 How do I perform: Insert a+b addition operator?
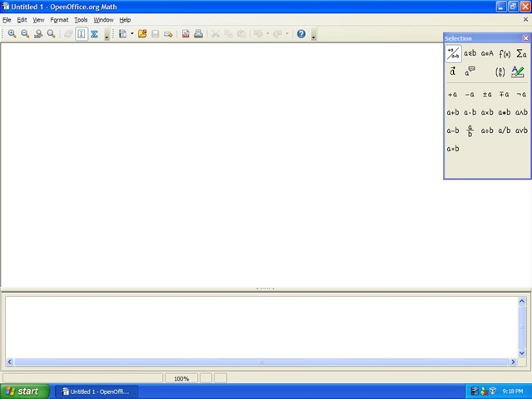[x=453, y=112]
